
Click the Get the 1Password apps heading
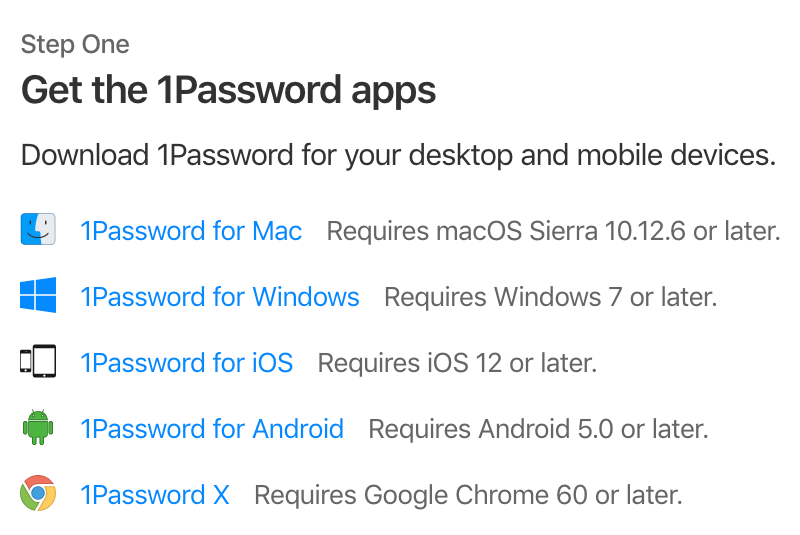(228, 90)
